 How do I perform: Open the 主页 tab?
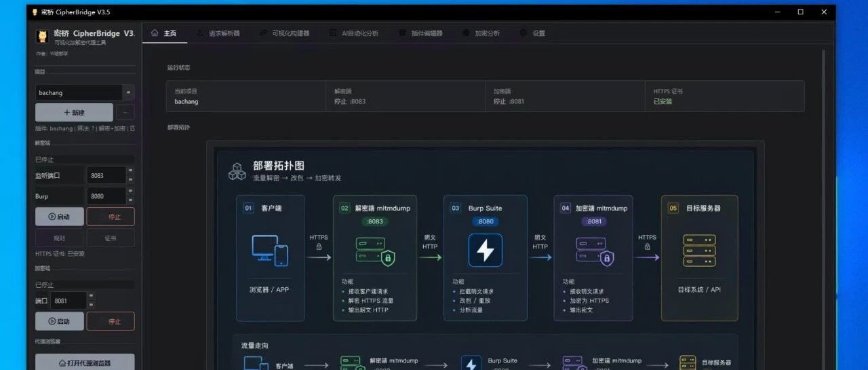tap(163, 33)
